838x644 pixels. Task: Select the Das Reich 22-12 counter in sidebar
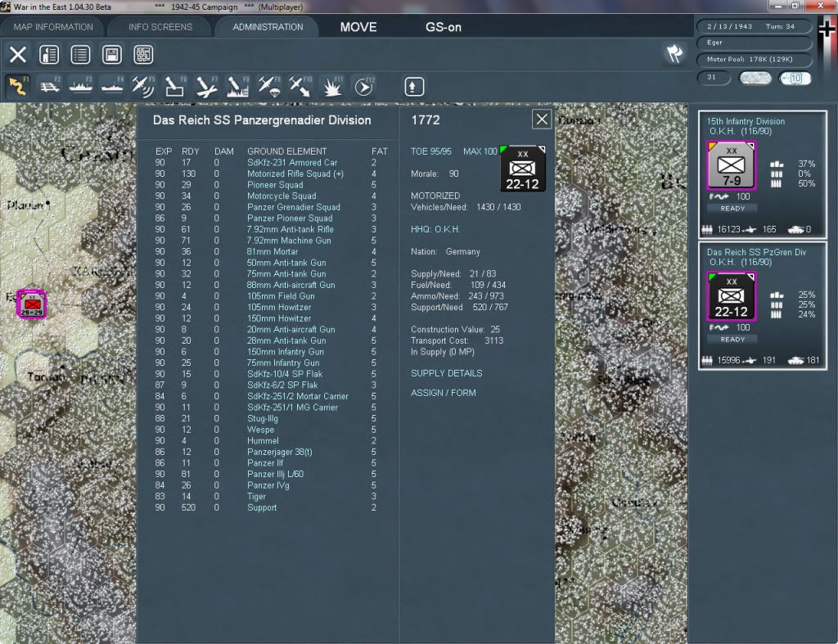[732, 296]
